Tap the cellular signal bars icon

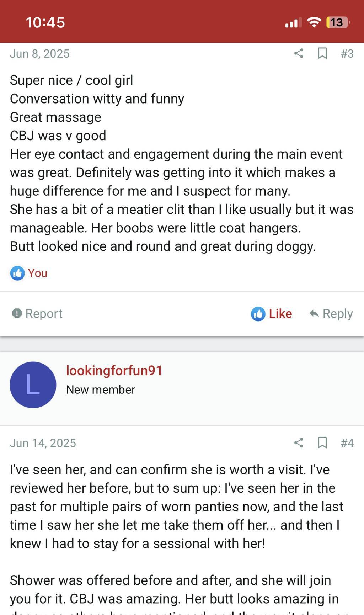[293, 23]
